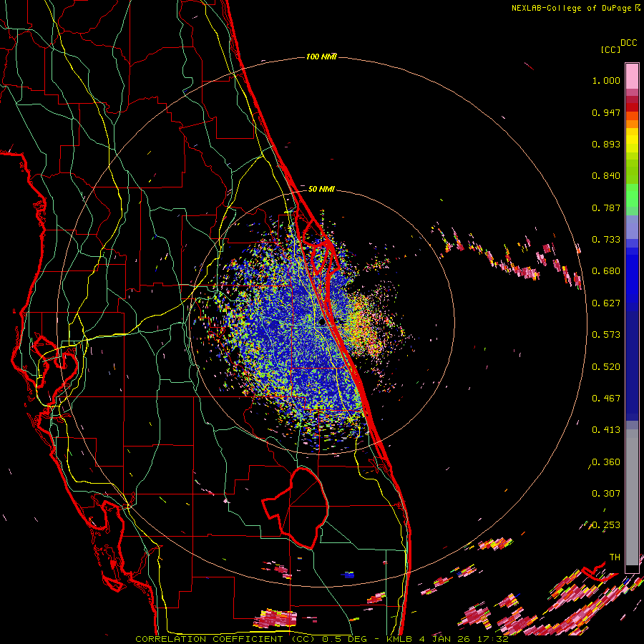
Task: Click the 0.680 legend value
Action: [606, 271]
